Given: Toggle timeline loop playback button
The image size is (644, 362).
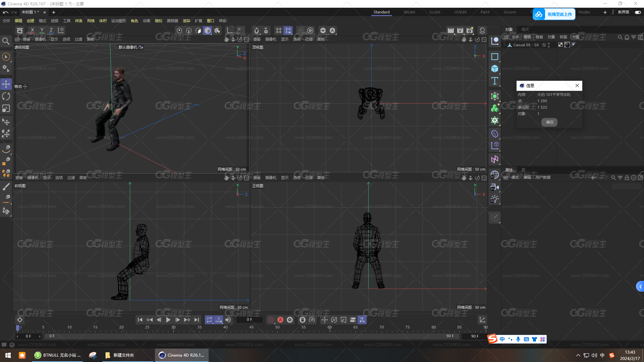Looking at the screenshot, I should tap(209, 320).
